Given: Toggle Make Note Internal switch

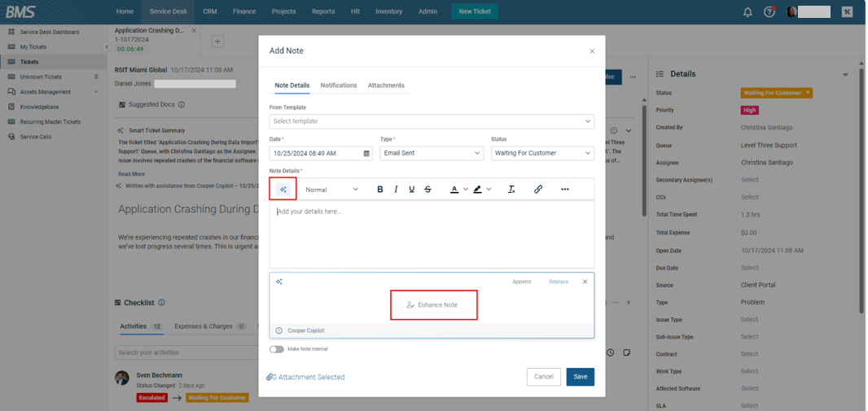Looking at the screenshot, I should tap(277, 349).
